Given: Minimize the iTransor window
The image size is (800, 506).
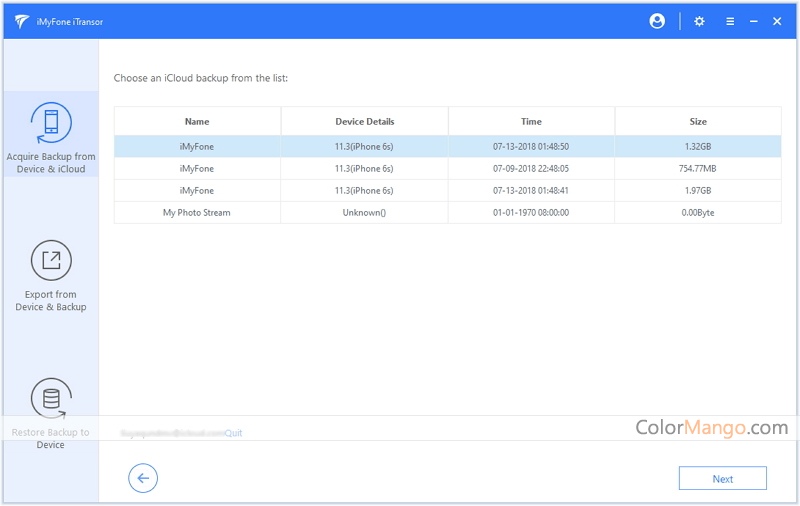Looking at the screenshot, I should pyautogui.click(x=754, y=21).
